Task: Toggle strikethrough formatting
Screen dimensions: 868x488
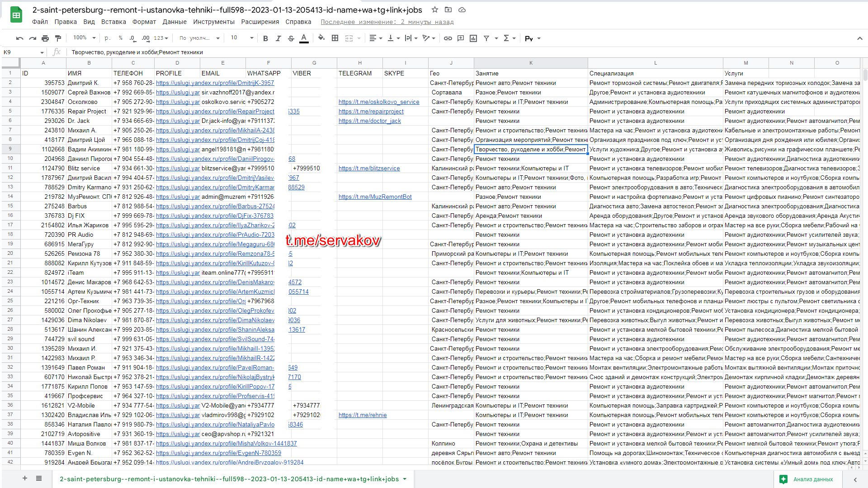Action: coord(291,38)
